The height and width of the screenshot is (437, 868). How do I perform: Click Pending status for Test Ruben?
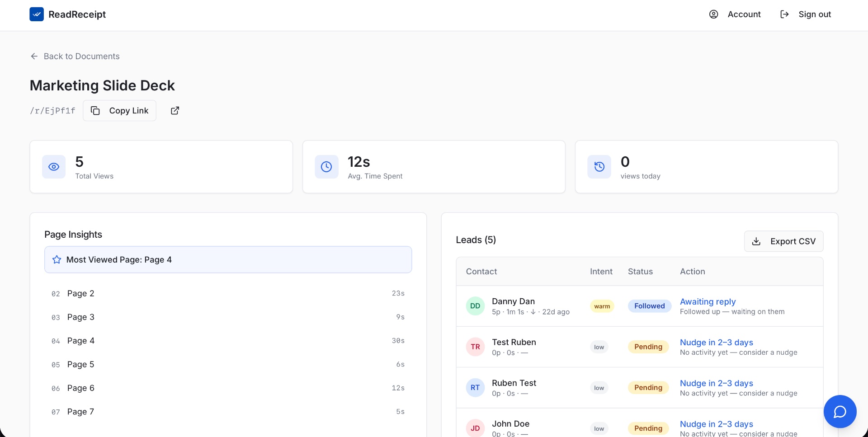click(648, 347)
